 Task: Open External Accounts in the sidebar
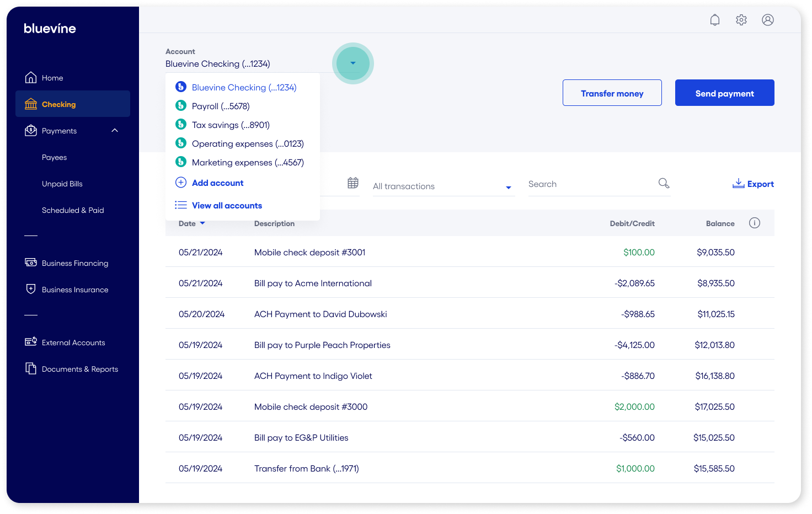(73, 342)
